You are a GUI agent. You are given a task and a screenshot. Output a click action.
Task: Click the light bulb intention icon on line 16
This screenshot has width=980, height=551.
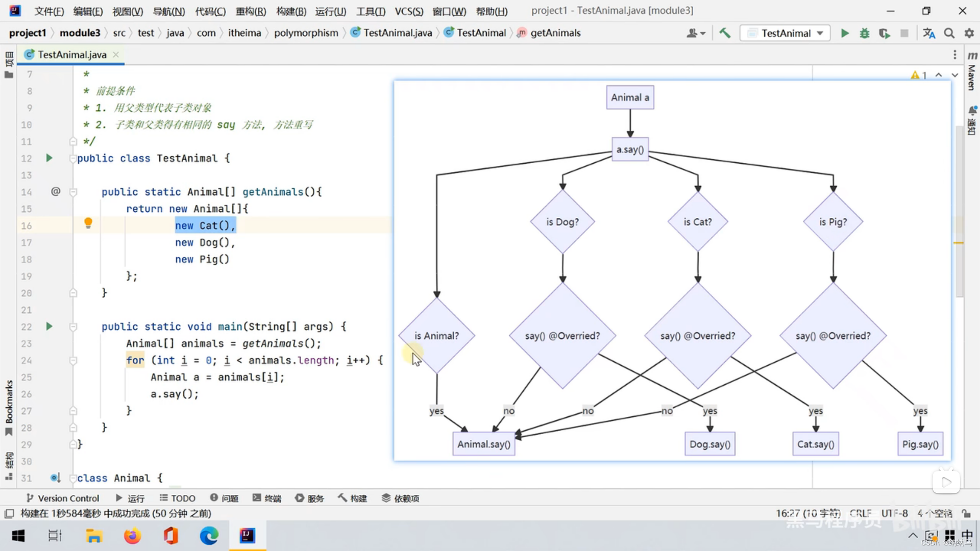point(88,223)
